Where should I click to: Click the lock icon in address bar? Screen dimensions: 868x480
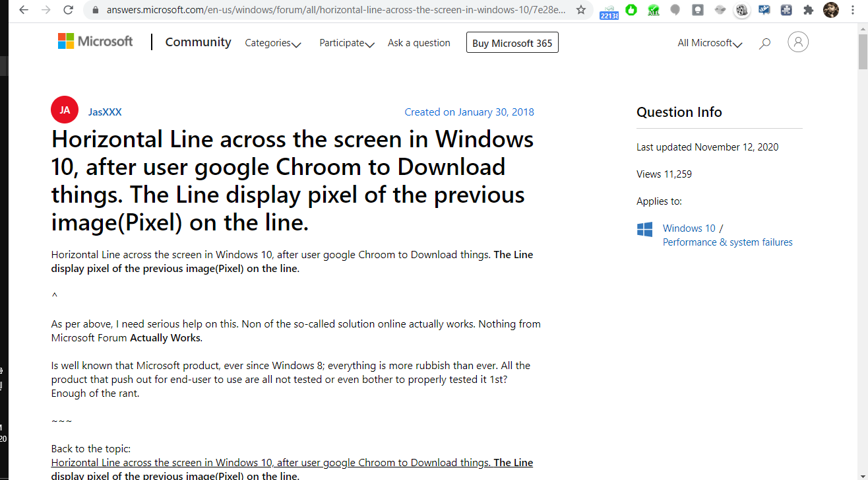click(x=96, y=11)
